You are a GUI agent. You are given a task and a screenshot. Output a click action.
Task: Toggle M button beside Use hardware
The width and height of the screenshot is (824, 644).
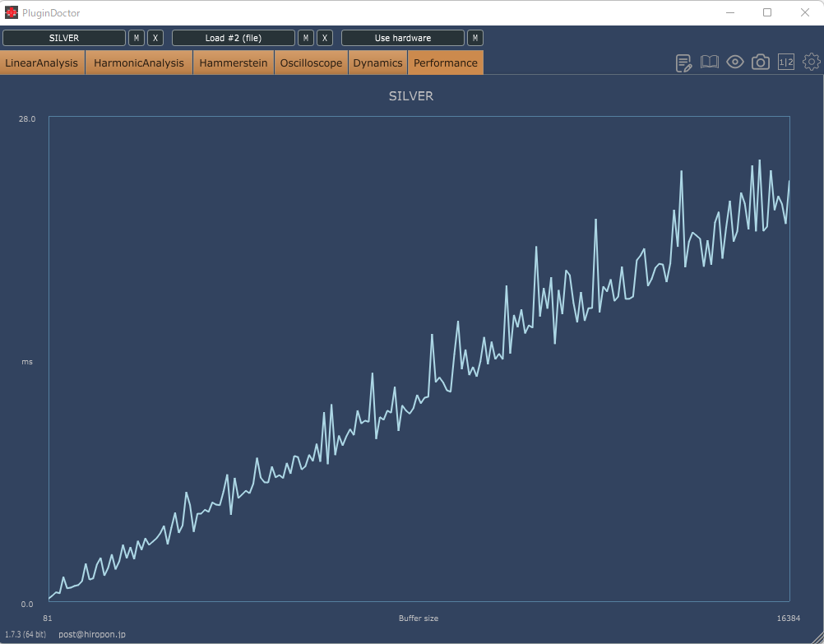coord(475,38)
